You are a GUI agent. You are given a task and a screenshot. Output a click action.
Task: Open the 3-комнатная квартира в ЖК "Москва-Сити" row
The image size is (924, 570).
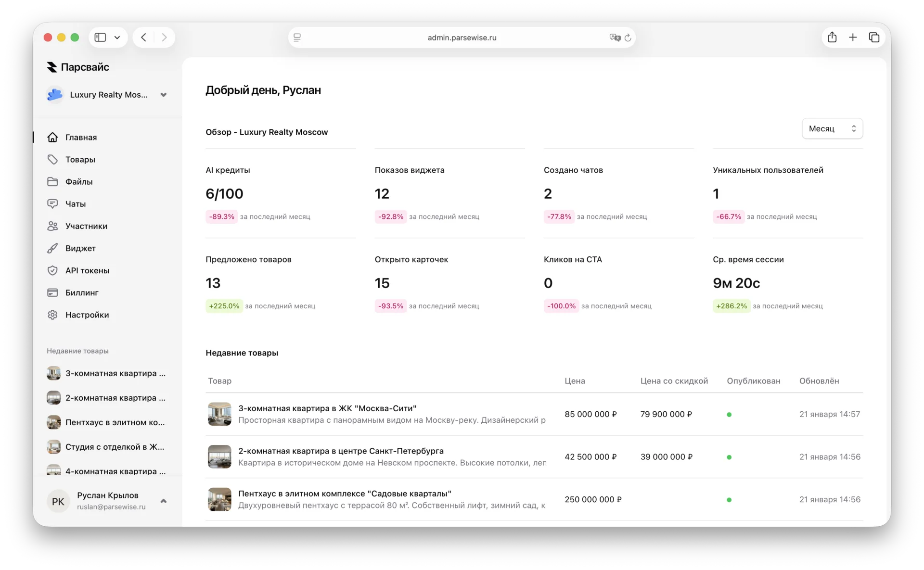click(327, 408)
